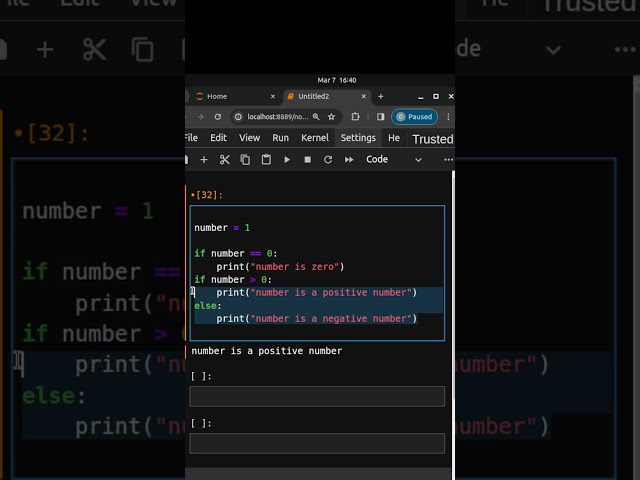Click the Paused profile button
Image resolution: width=640 pixels, height=480 pixels.
pyautogui.click(x=414, y=117)
